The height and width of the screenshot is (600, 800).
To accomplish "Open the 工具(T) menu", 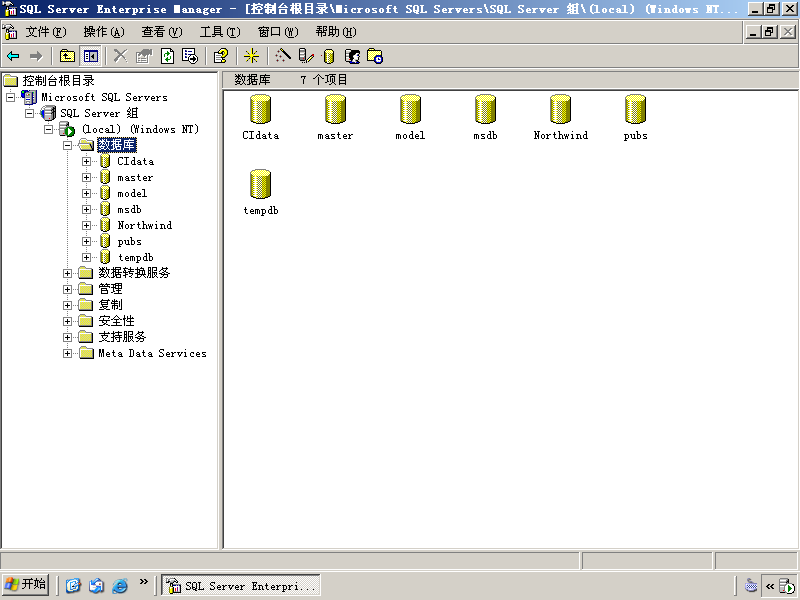I will (x=220, y=32).
